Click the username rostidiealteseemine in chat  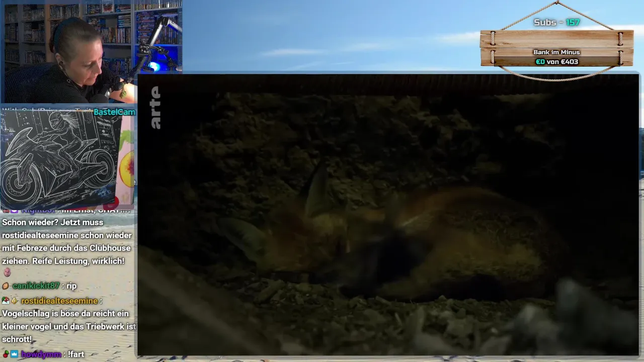(59, 301)
